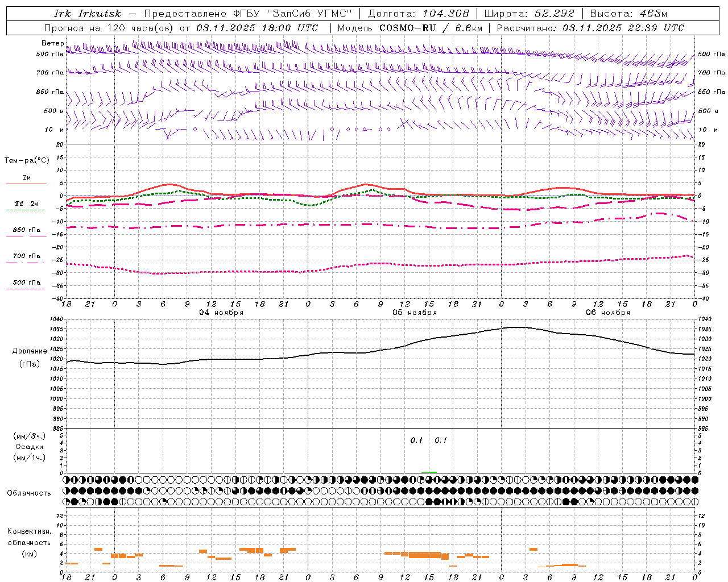Screen dimensions: 728x582
Task: Click the '(гПа)' pressure unit label
Action: point(30,364)
